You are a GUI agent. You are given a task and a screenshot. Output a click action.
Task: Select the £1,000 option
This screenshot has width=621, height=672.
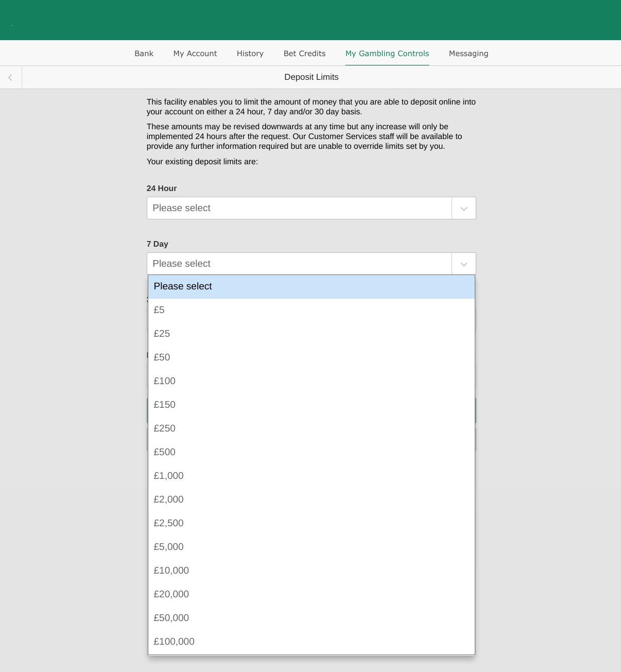(x=312, y=476)
